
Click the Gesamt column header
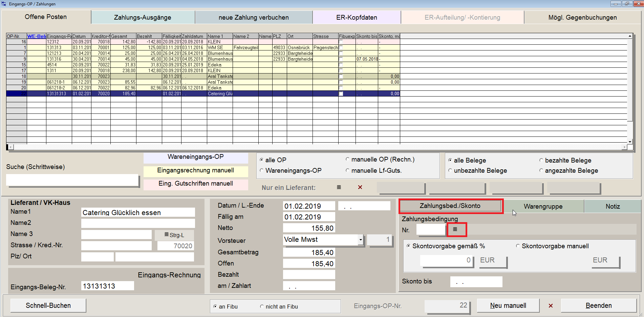123,36
